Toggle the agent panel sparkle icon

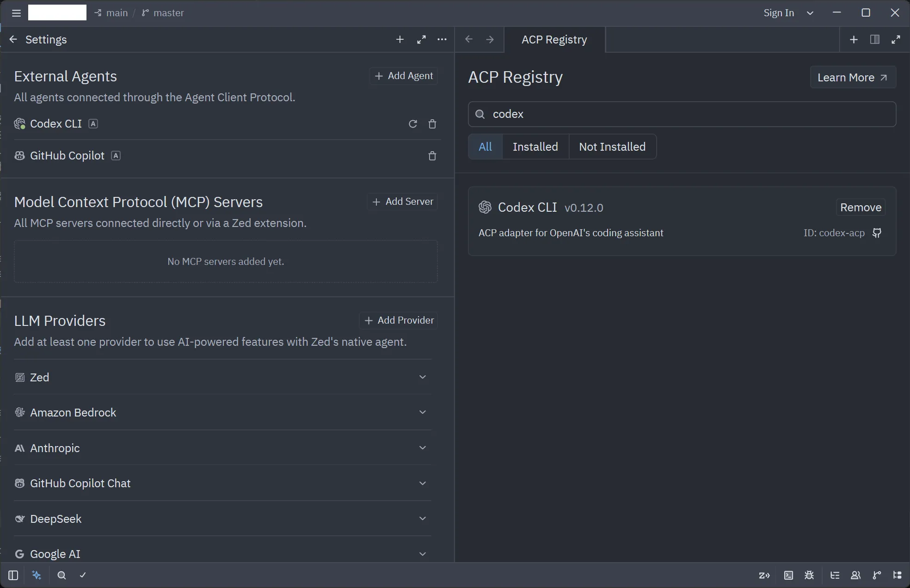37,576
